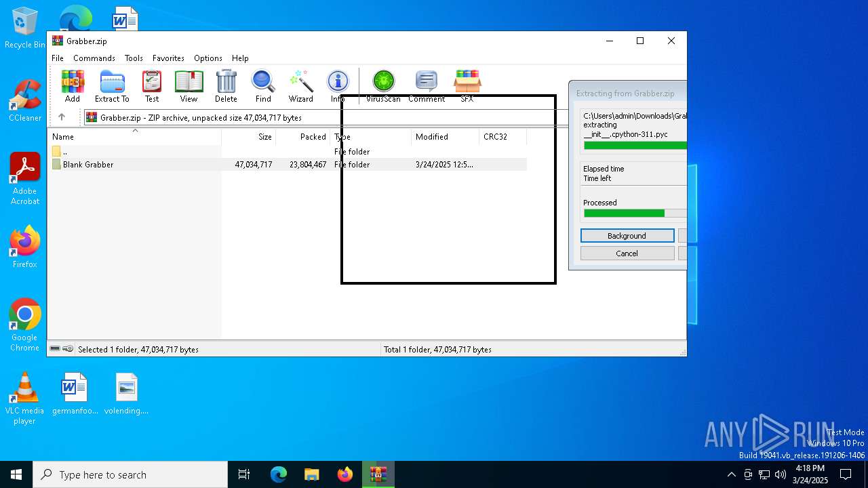Click the Background button in extraction dialog
This screenshot has height=488, width=868.
[x=627, y=236]
